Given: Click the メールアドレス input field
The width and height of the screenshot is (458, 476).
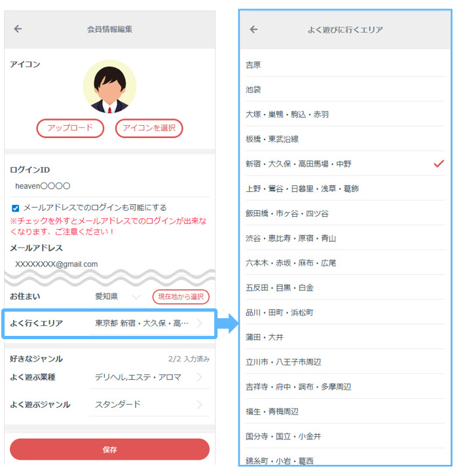Looking at the screenshot, I should 109,265.
